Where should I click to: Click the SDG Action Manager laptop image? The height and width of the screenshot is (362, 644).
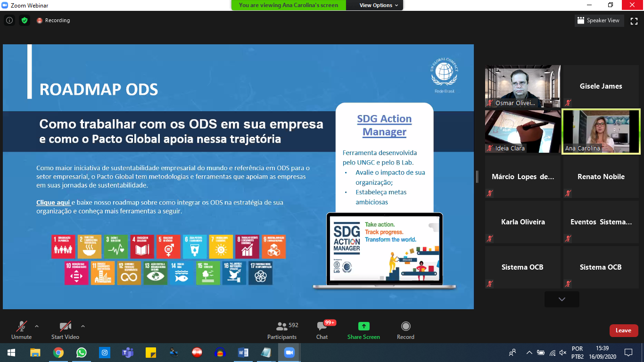coord(385,250)
